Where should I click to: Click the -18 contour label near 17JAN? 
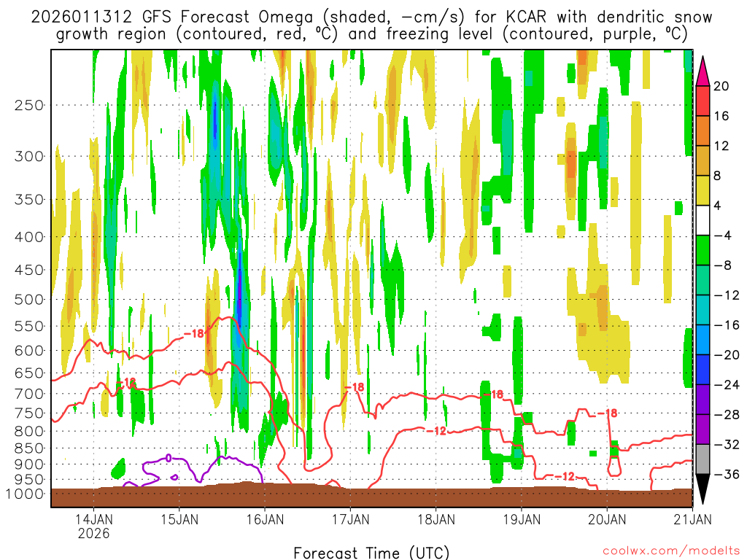tap(355, 387)
